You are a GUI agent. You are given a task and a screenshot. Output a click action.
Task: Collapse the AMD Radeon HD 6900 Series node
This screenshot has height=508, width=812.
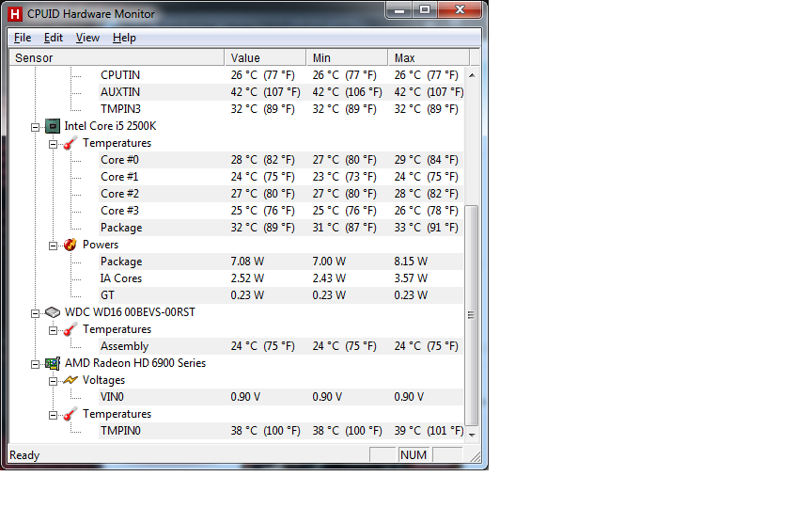[x=35, y=364]
